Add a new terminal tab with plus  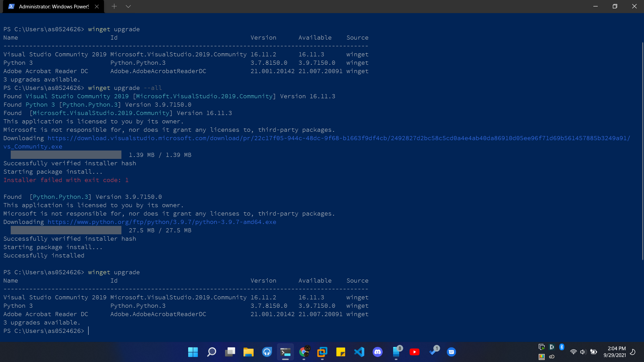coord(114,6)
